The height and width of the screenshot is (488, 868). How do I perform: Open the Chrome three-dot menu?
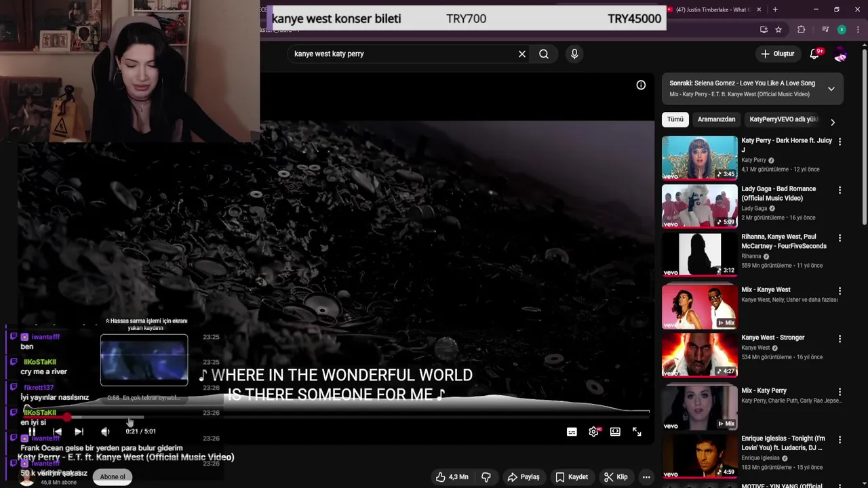pos(858,30)
